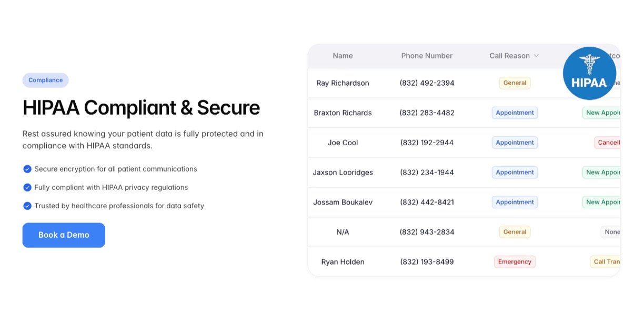The width and height of the screenshot is (644, 323).
Task: Click checkmark icon beside Secure encryption
Action: click(27, 169)
